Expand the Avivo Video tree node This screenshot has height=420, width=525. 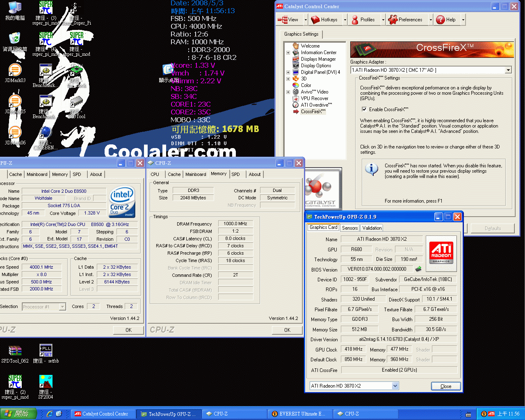pyautogui.click(x=288, y=92)
